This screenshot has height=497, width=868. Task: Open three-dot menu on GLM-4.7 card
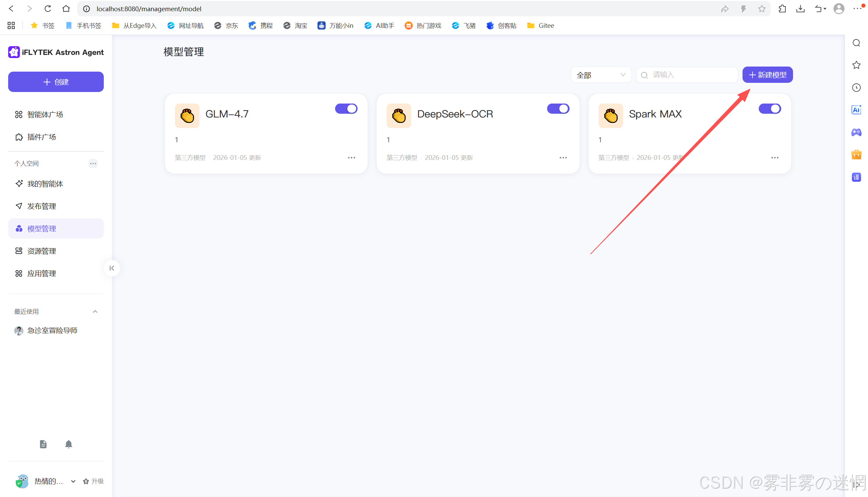tap(351, 158)
